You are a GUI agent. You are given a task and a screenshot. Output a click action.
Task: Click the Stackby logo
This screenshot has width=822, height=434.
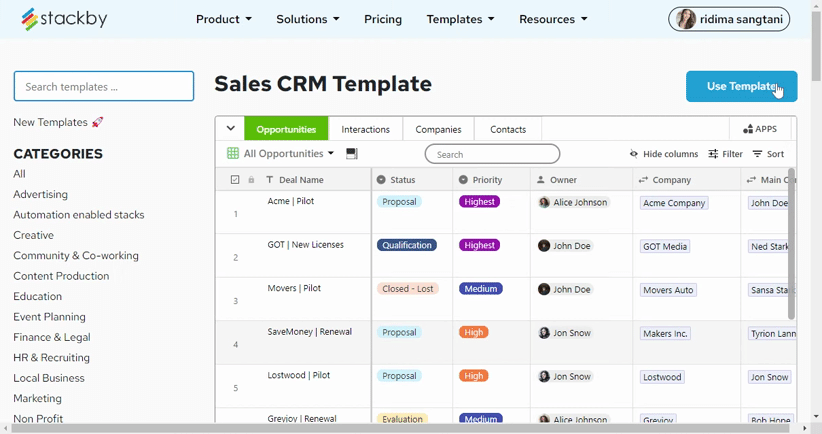(x=64, y=19)
